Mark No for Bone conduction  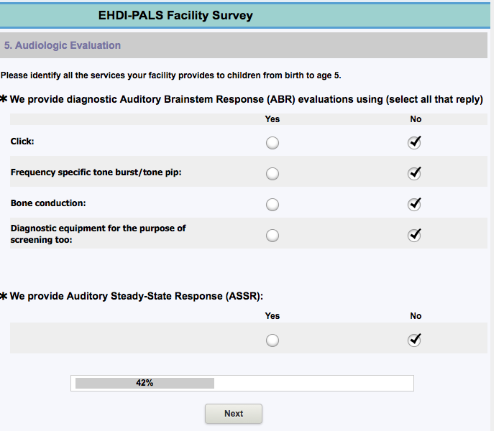[414, 205]
